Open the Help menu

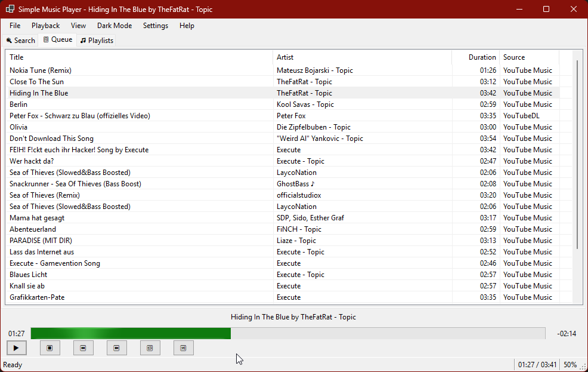tap(187, 26)
